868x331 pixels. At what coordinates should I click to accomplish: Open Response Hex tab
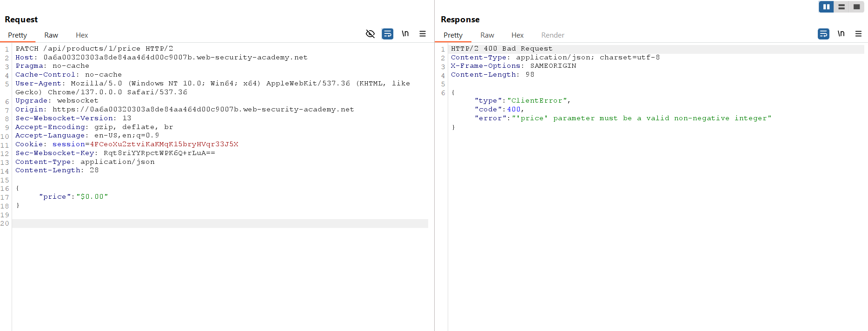[x=517, y=35]
